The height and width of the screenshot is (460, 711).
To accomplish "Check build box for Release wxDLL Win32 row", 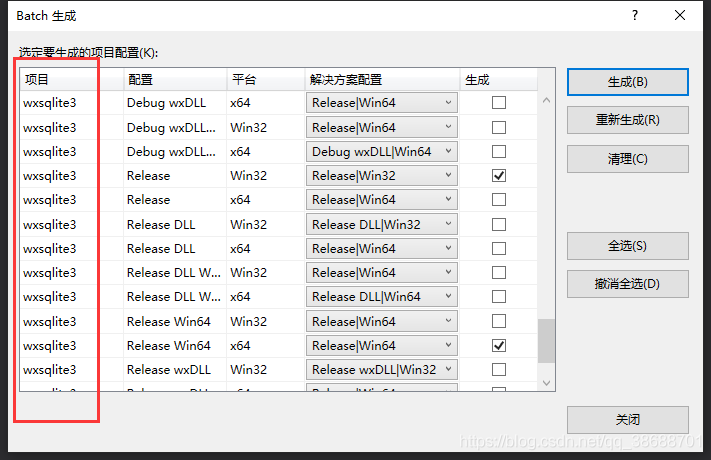I will [499, 370].
